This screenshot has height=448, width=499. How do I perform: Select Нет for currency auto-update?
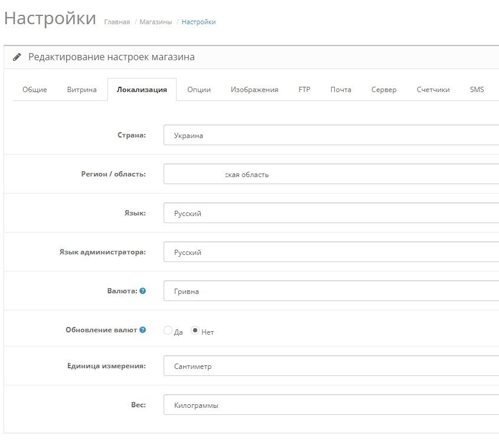coord(195,331)
